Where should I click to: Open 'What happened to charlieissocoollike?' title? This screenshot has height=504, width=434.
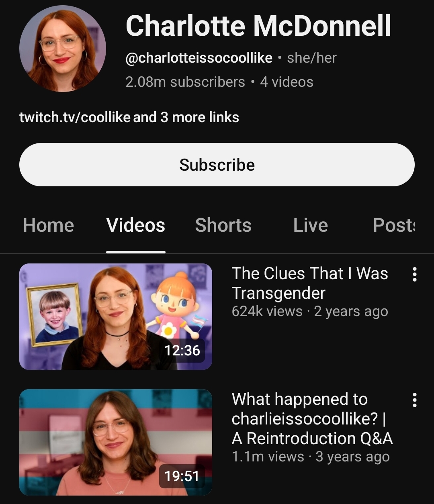click(x=312, y=419)
